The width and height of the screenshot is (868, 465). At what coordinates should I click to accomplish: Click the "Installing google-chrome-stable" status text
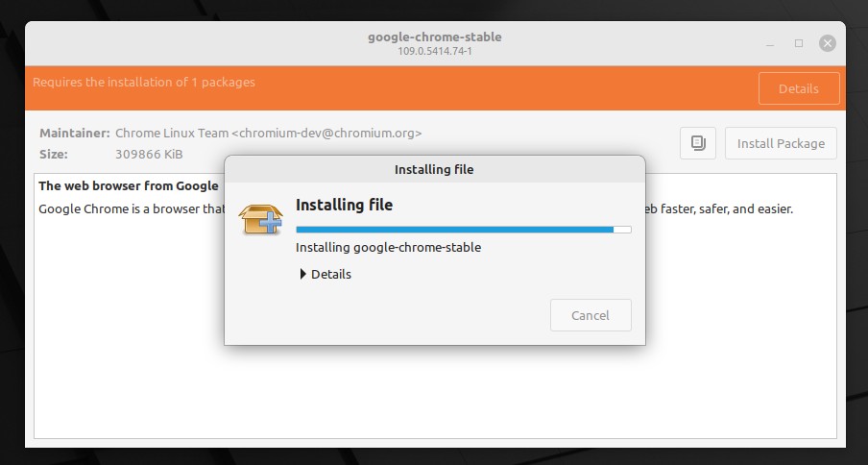pyautogui.click(x=388, y=248)
